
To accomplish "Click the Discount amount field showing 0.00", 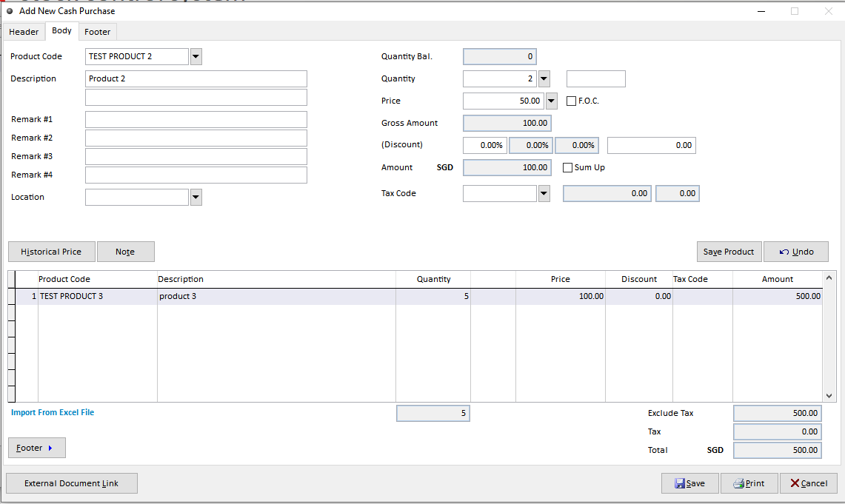I will [652, 145].
